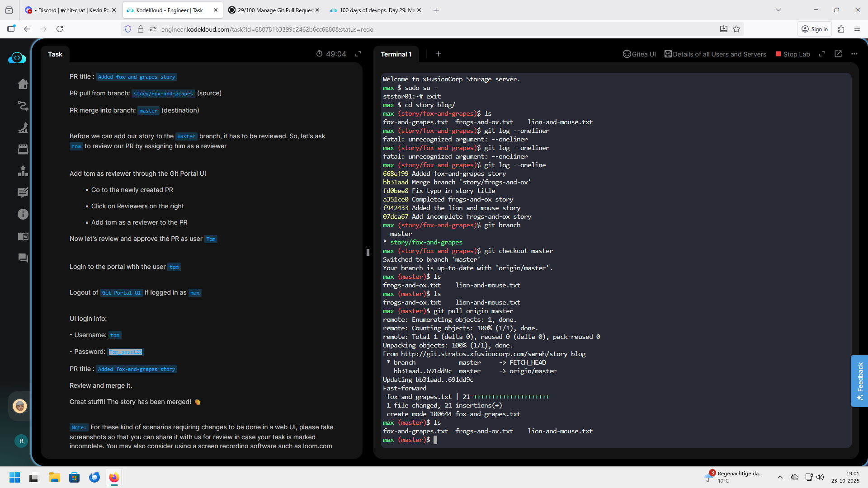Expand the Task panel to fullscreen
Viewport: 868px width, 488px height.
[358, 54]
